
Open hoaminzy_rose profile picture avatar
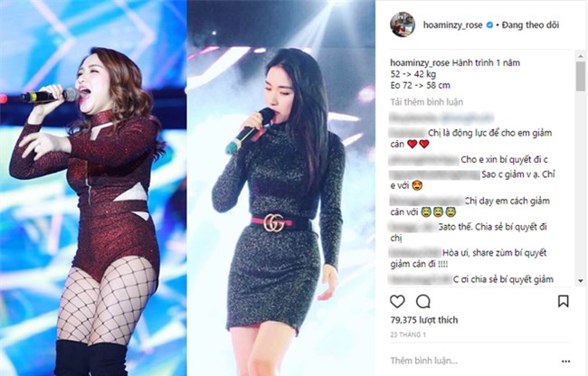tap(403, 24)
